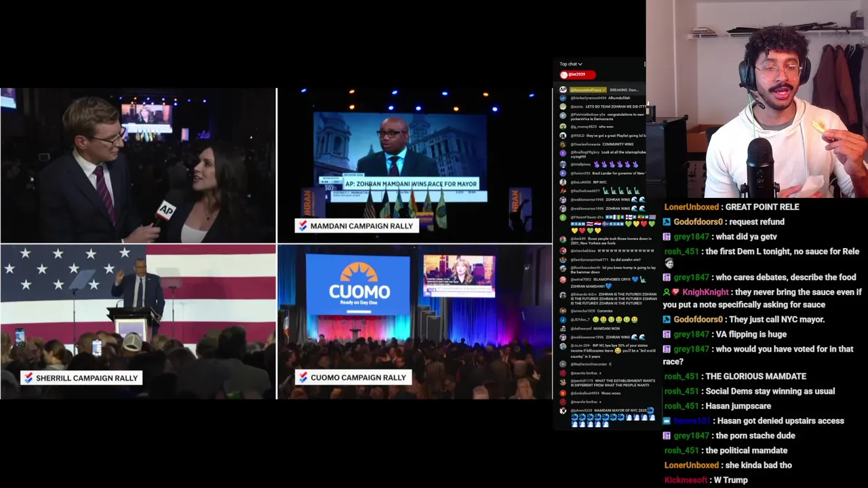
Task: Select the Sherrill campaign rally video panel
Action: pos(138,322)
